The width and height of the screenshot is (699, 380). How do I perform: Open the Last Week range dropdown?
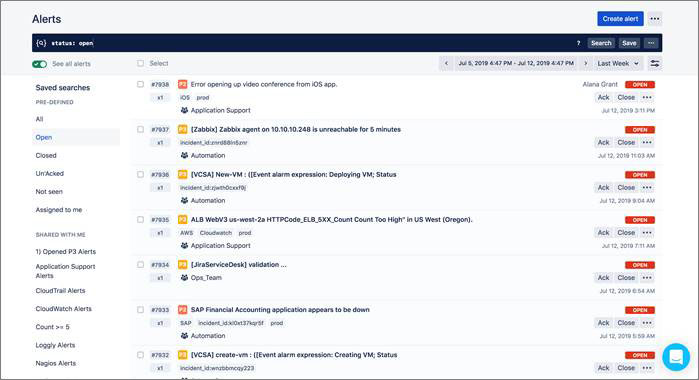(x=618, y=64)
